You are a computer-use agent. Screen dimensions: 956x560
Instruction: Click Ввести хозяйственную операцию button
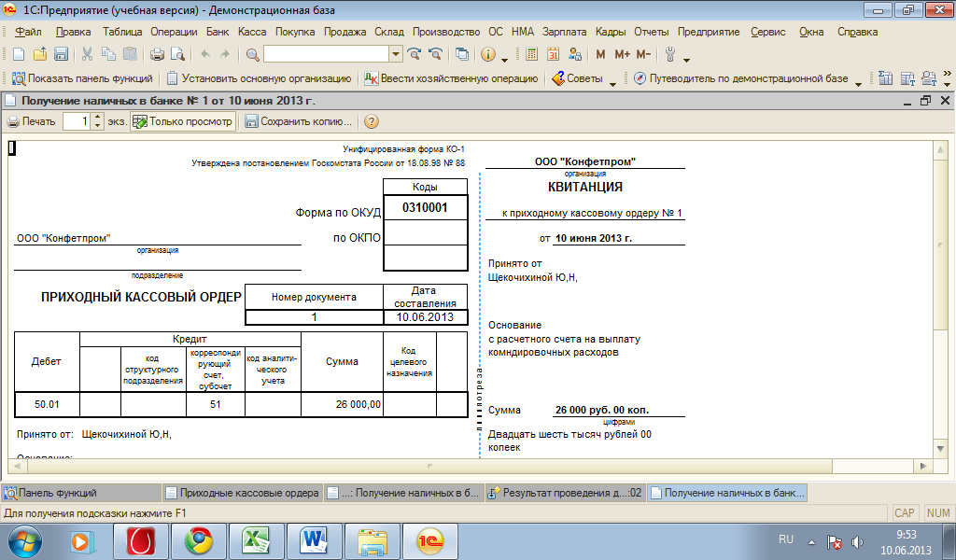(451, 78)
